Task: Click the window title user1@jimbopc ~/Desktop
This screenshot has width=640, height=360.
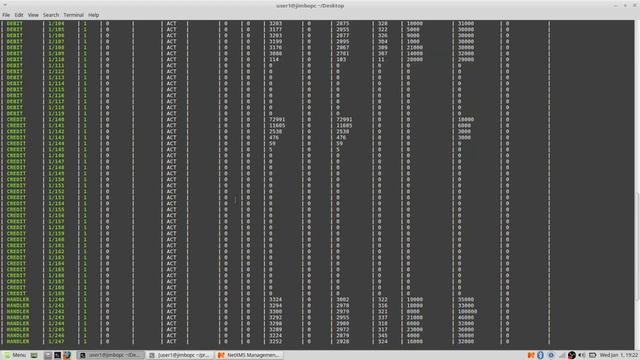Action: click(310, 6)
